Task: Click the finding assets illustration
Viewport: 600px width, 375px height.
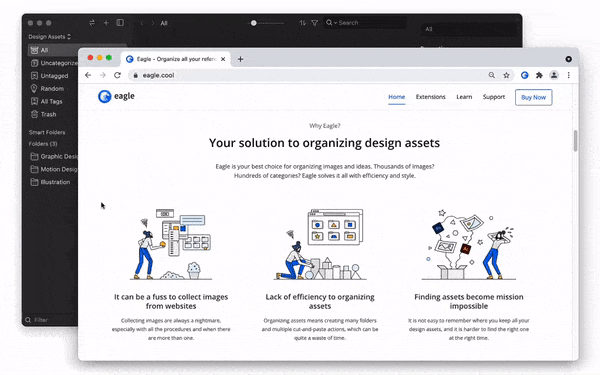Action: [469, 244]
